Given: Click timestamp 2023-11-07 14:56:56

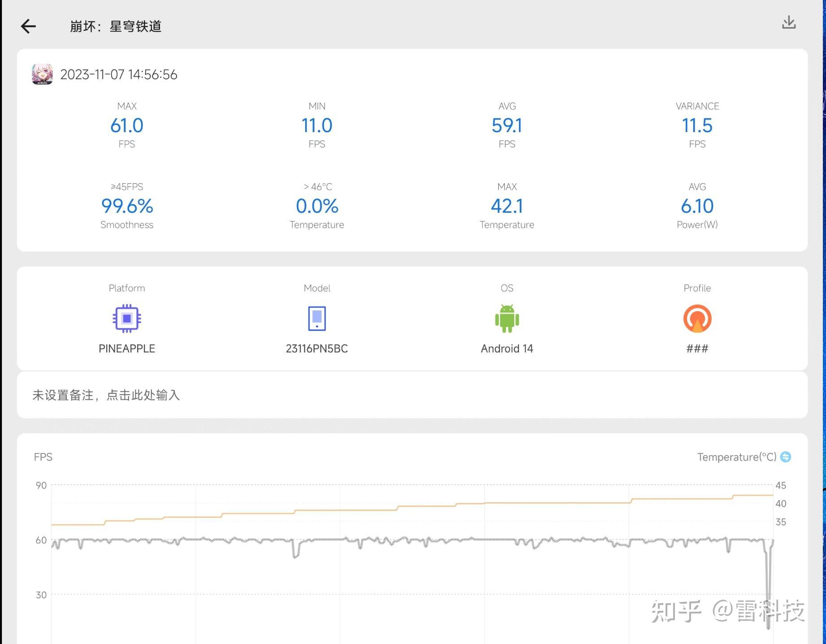Looking at the screenshot, I should click(119, 74).
